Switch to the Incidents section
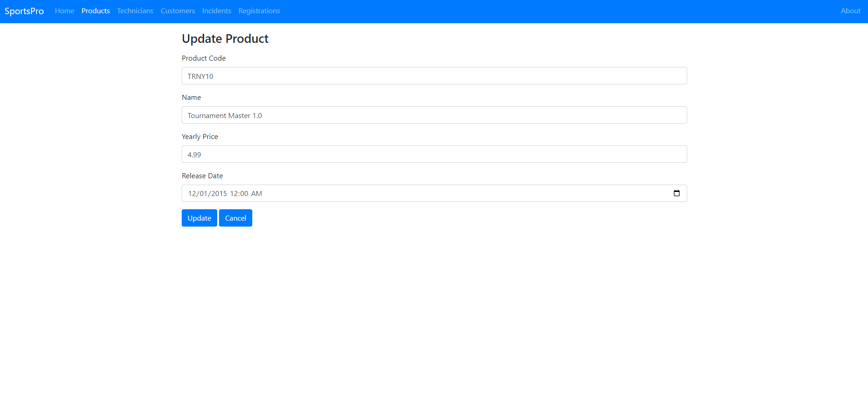 click(216, 11)
